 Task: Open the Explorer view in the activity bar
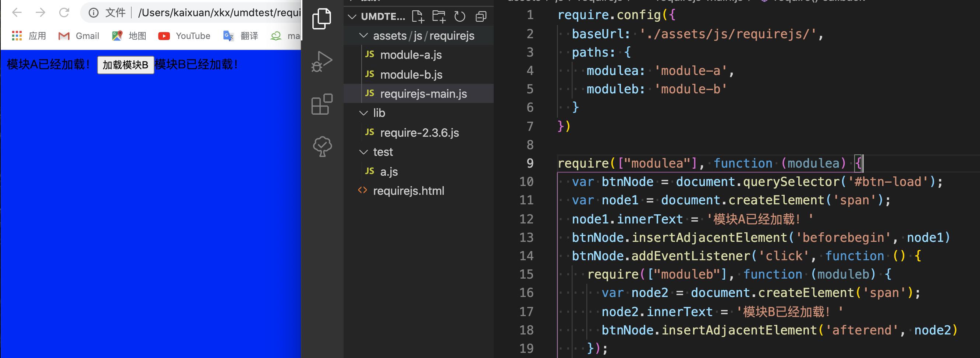click(x=322, y=19)
